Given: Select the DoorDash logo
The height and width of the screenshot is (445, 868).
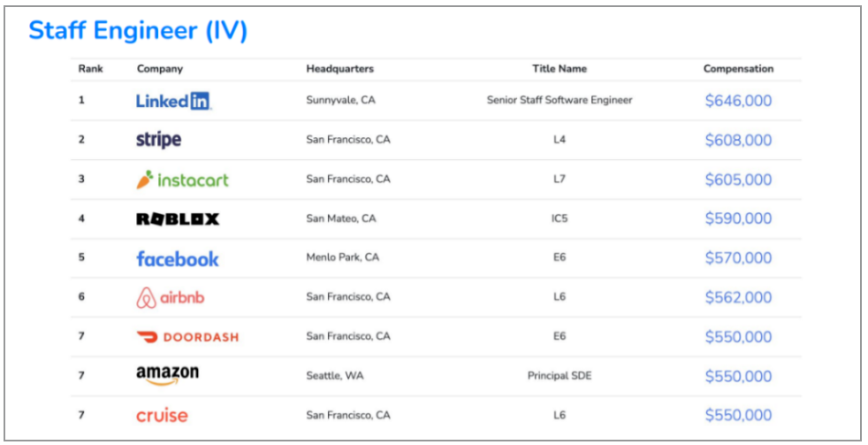Looking at the screenshot, I should [187, 337].
